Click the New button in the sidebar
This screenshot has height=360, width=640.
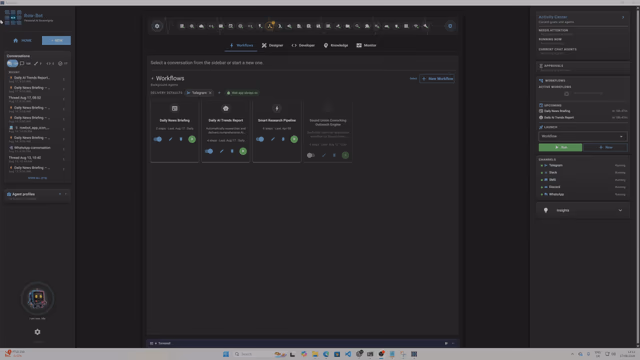click(x=56, y=40)
